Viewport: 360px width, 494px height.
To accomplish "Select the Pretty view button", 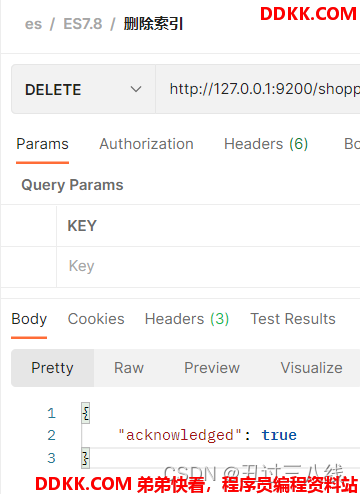I will pos(52,368).
